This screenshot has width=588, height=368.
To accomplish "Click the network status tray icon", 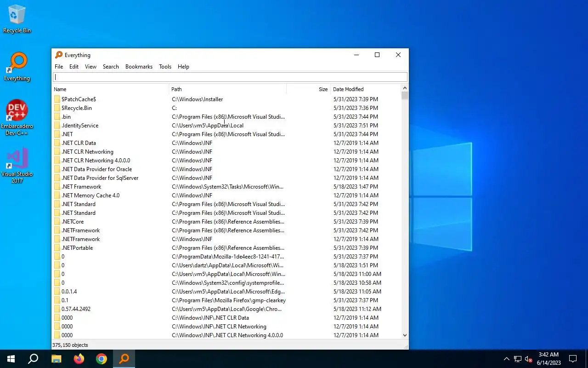I will click(518, 359).
